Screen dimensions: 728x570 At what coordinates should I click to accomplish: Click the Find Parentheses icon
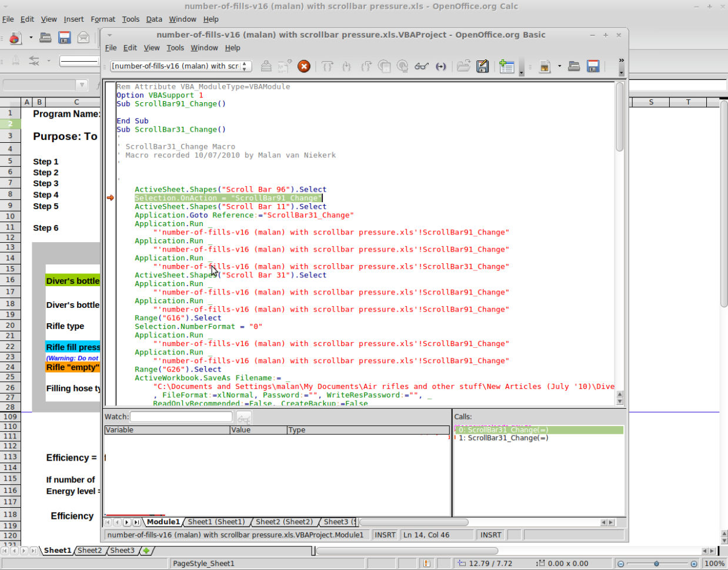(440, 66)
